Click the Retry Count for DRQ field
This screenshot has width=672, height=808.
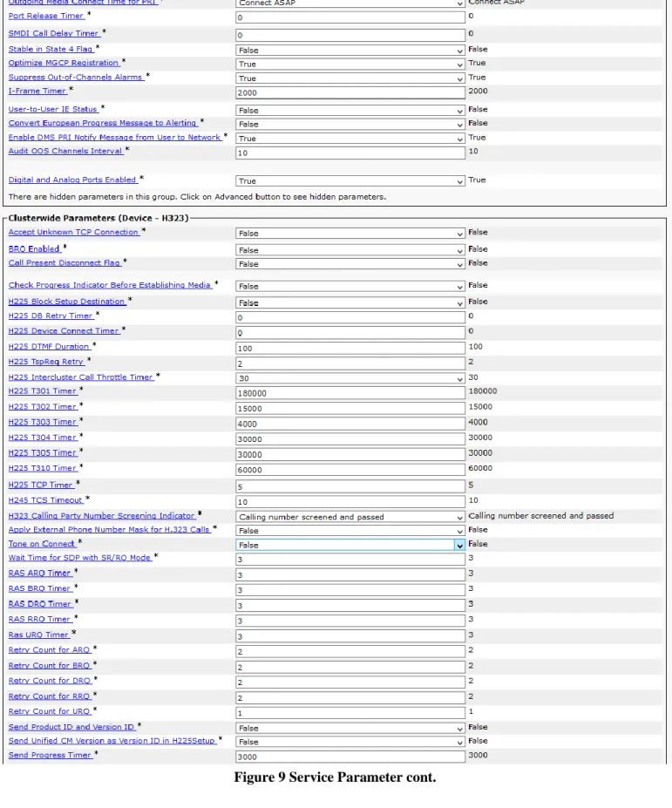click(x=350, y=682)
